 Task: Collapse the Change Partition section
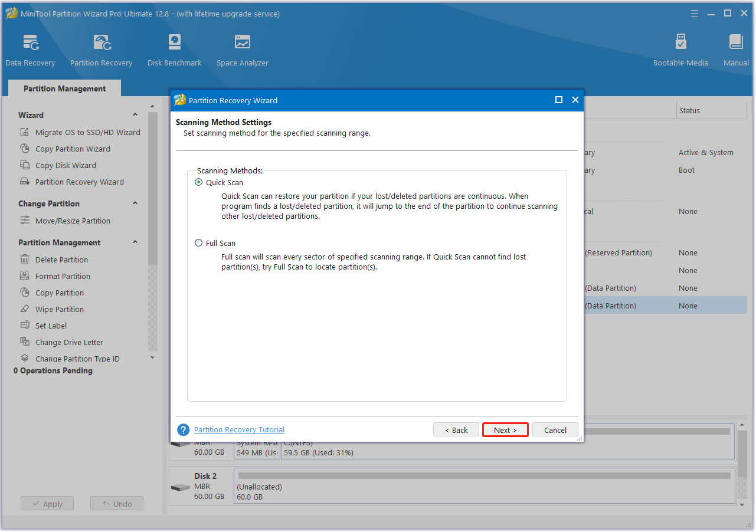pos(135,203)
